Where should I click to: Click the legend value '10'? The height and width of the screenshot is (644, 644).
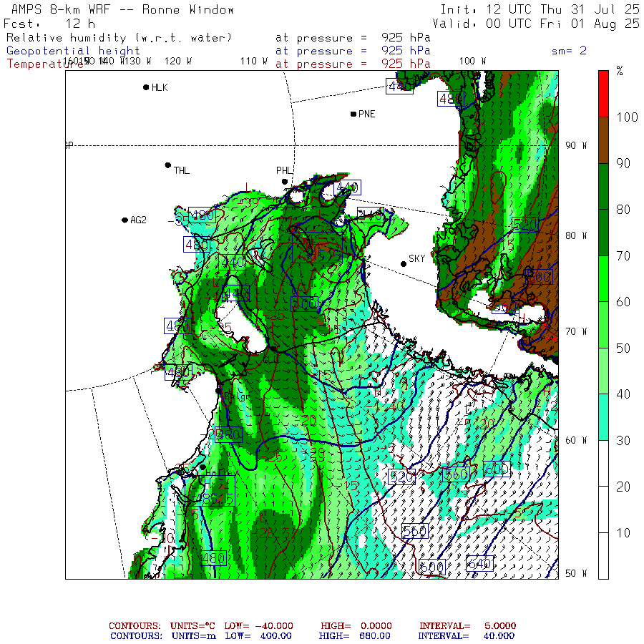pyautogui.click(x=623, y=532)
